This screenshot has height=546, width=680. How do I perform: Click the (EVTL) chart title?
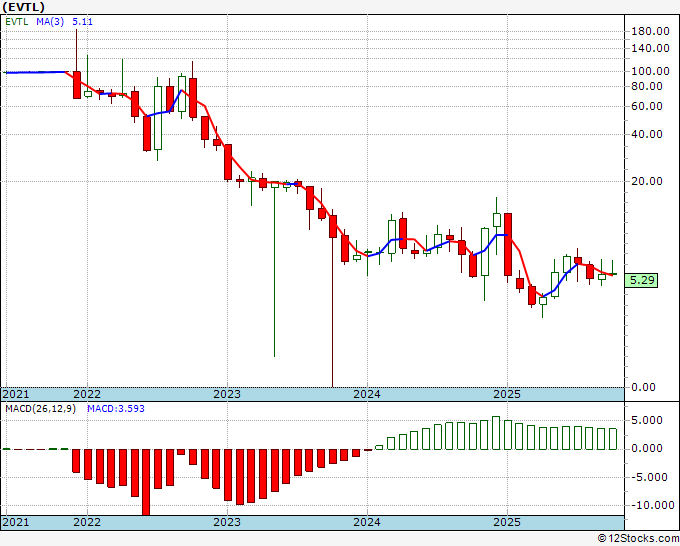pyautogui.click(x=23, y=7)
